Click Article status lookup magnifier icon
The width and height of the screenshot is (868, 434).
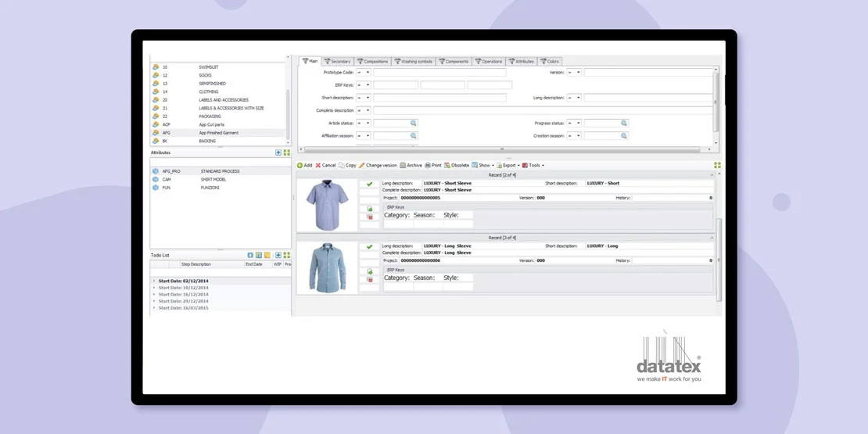413,123
